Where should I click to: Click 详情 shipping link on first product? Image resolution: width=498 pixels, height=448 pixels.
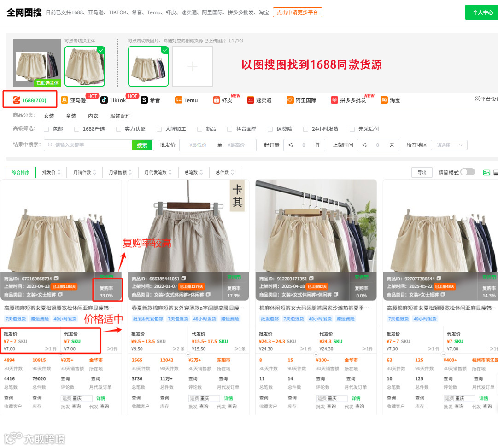coord(101,398)
